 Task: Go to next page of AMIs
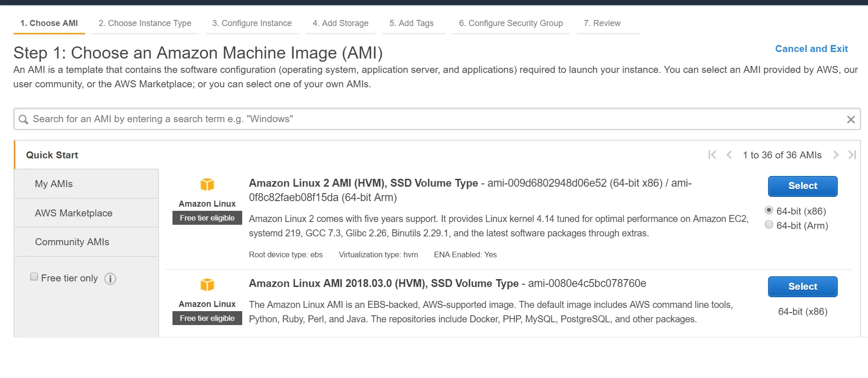(836, 155)
